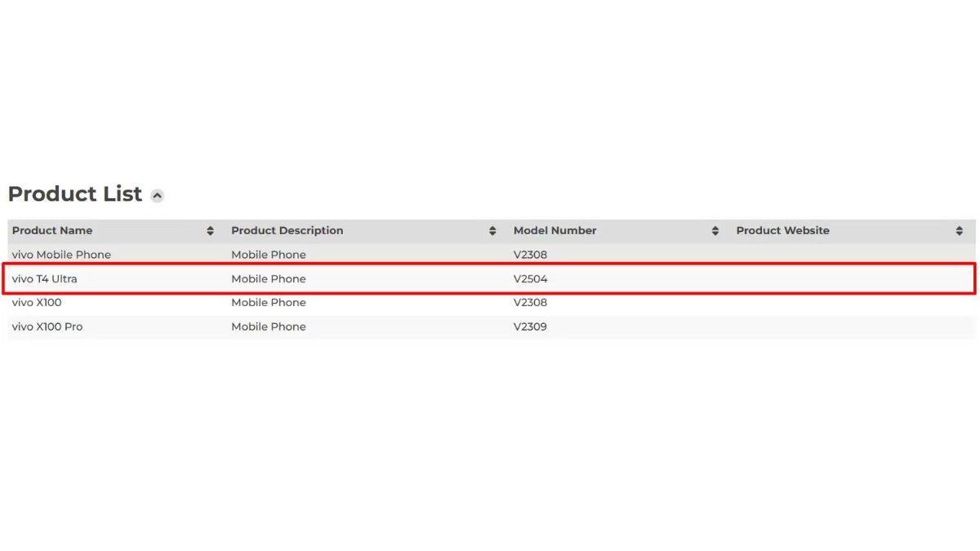The image size is (980, 551).
Task: Click the Product Description column header
Action: click(287, 231)
